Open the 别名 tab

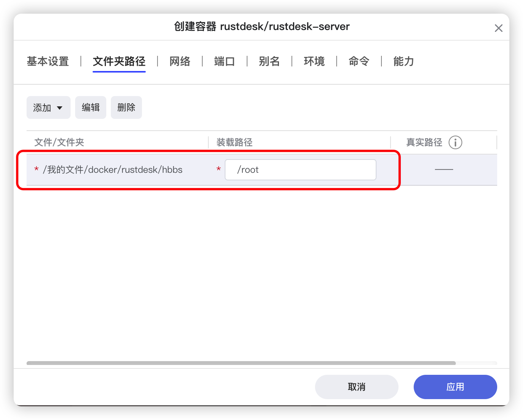click(269, 61)
